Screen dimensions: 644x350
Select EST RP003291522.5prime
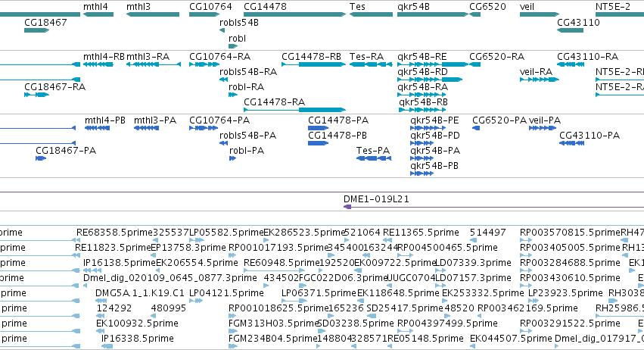coord(570,323)
